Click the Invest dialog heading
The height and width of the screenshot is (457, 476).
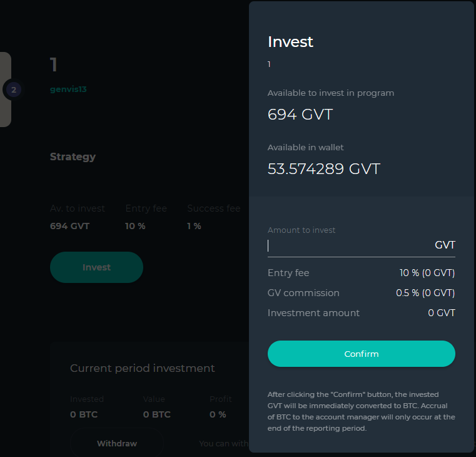(x=290, y=42)
